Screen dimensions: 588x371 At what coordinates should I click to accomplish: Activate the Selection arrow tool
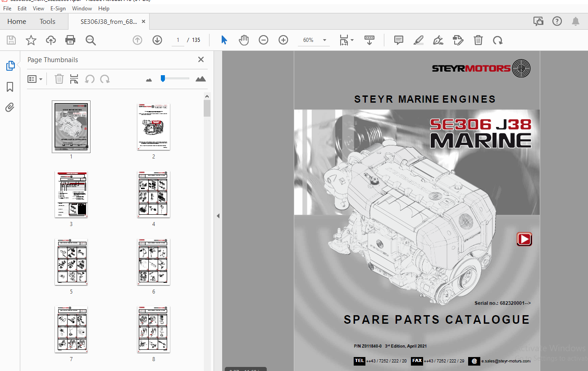click(224, 40)
